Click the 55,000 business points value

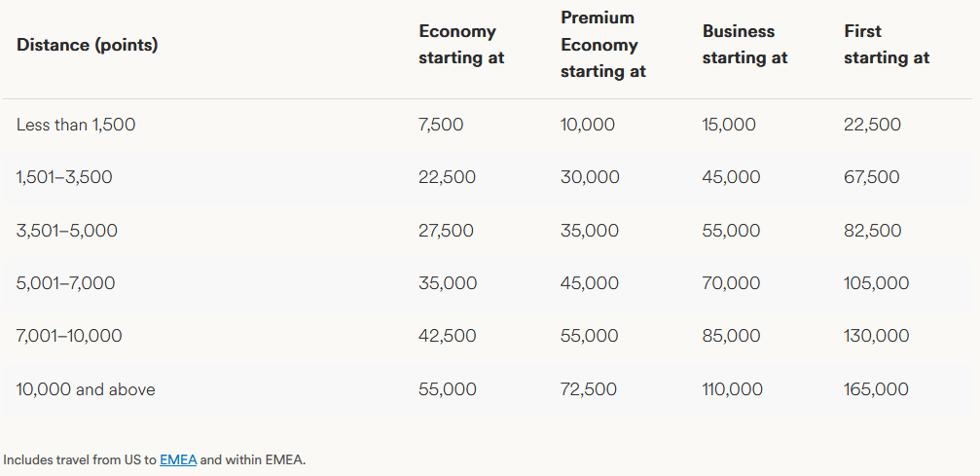point(731,231)
